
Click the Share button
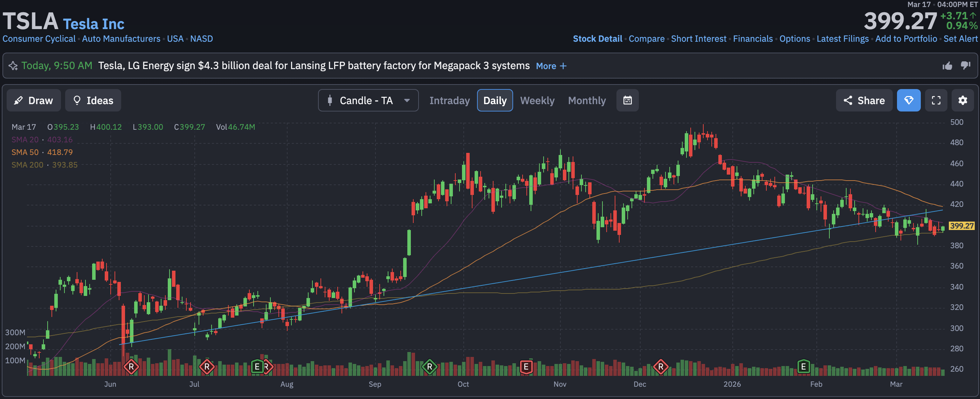tap(864, 101)
